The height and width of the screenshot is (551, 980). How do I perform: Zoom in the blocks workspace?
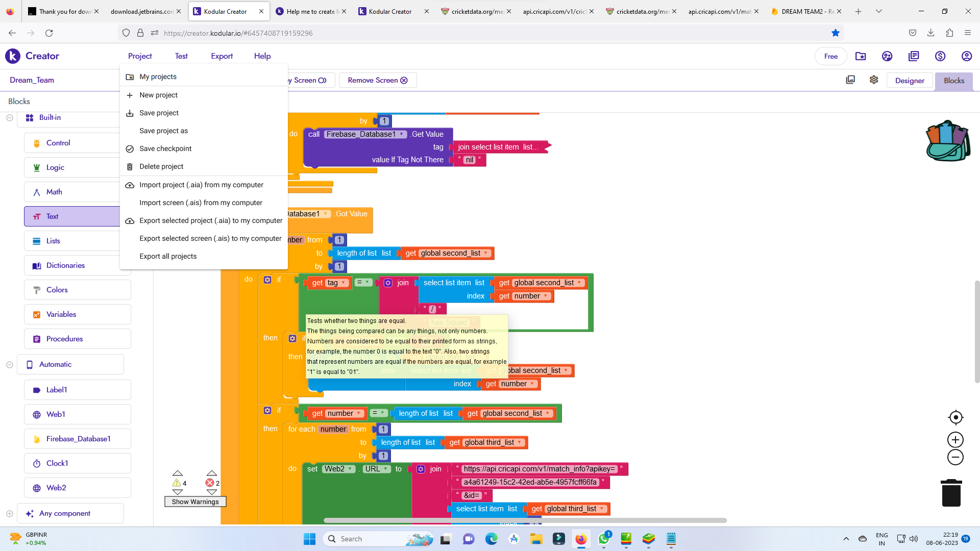click(x=955, y=440)
